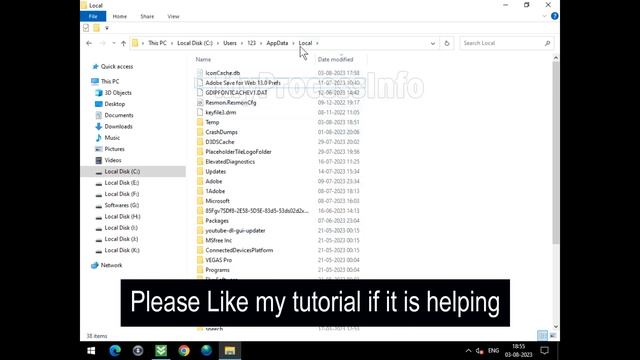Select the GDIPFONTCACHEV1.DAT file
Viewport: 640px width, 360px height.
236,93
